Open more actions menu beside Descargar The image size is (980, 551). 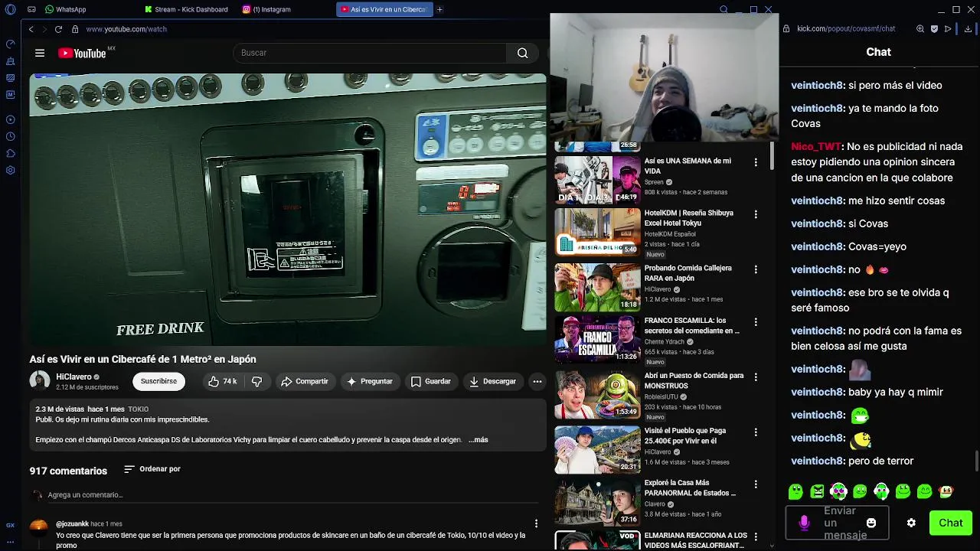(x=537, y=381)
